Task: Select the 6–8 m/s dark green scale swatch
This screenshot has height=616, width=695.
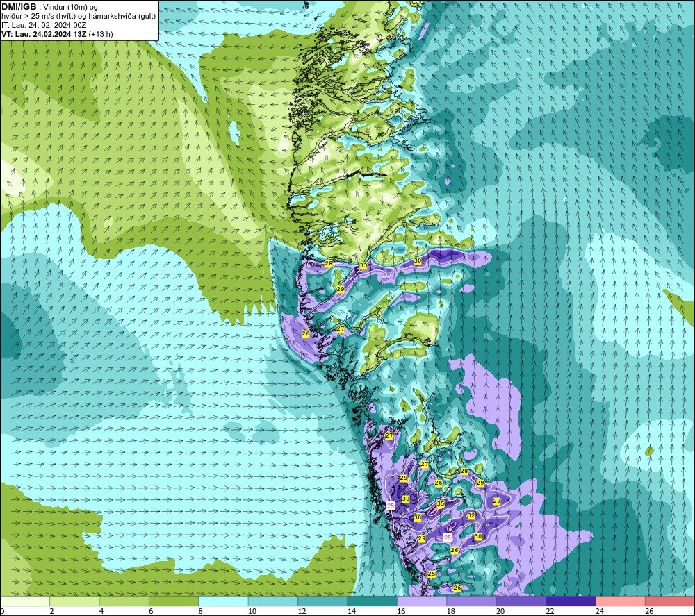Action: coord(174,601)
